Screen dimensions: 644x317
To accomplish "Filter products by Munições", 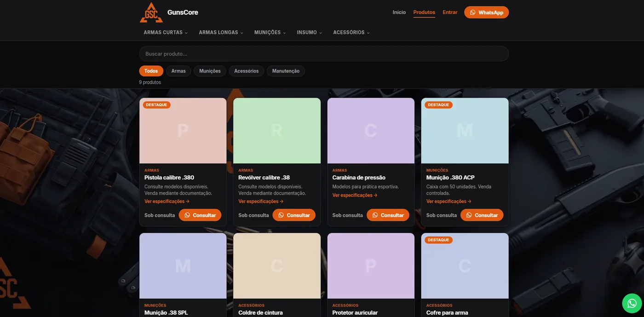I will [210, 71].
